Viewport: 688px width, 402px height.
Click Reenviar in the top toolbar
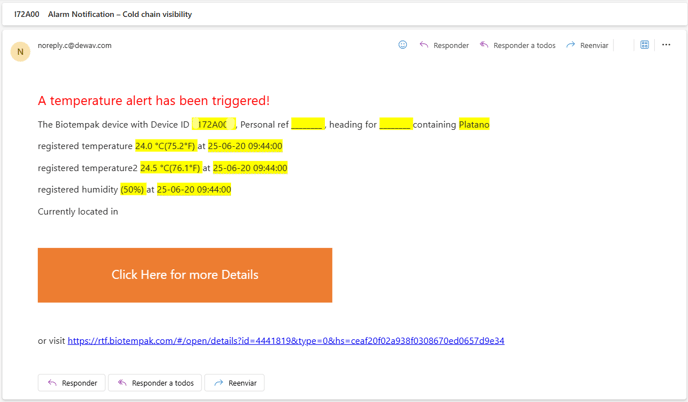(587, 45)
